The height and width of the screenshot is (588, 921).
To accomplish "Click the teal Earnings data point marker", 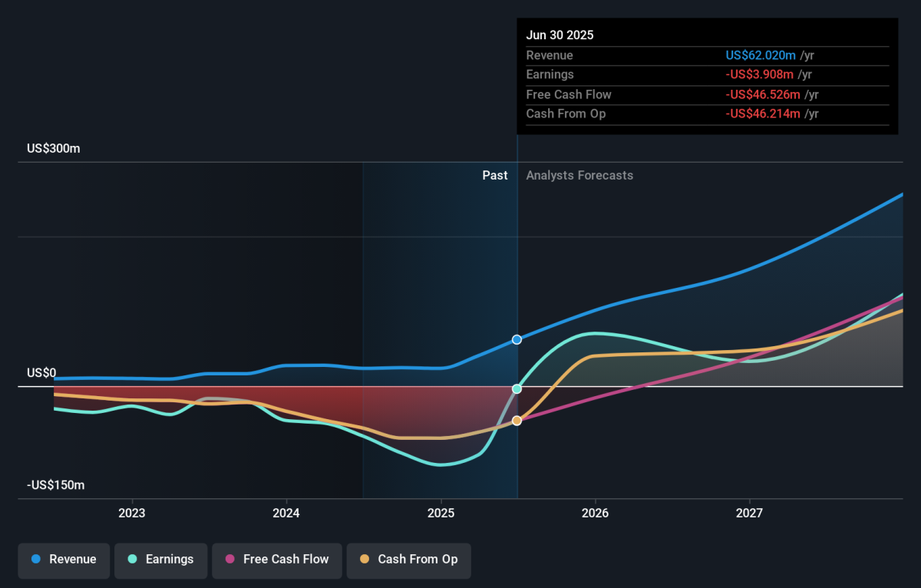I will coord(517,389).
